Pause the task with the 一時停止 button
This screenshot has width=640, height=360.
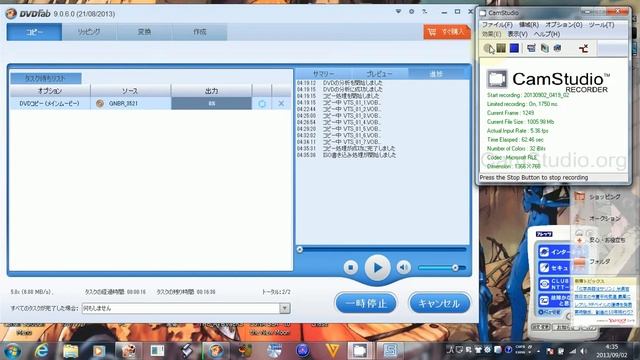click(x=366, y=303)
